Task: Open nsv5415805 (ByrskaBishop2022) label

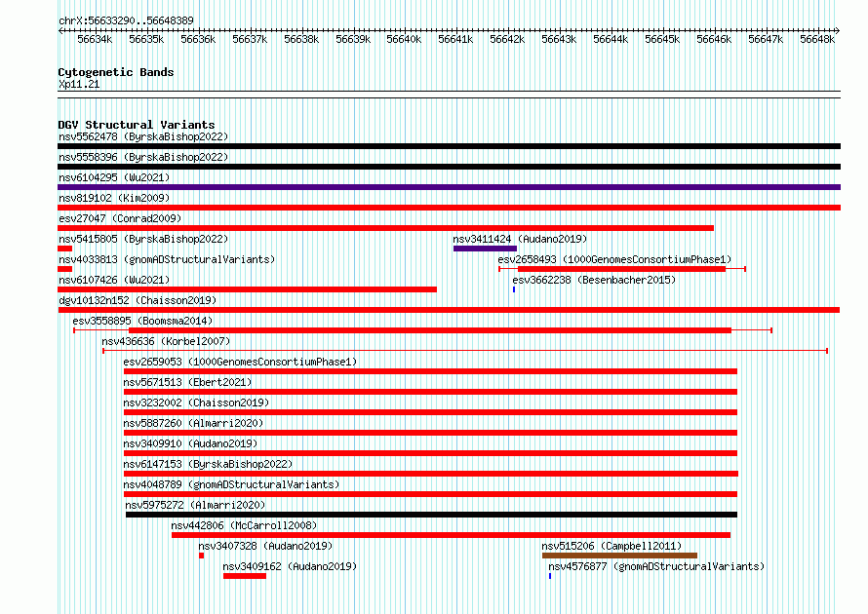Action: pos(143,239)
